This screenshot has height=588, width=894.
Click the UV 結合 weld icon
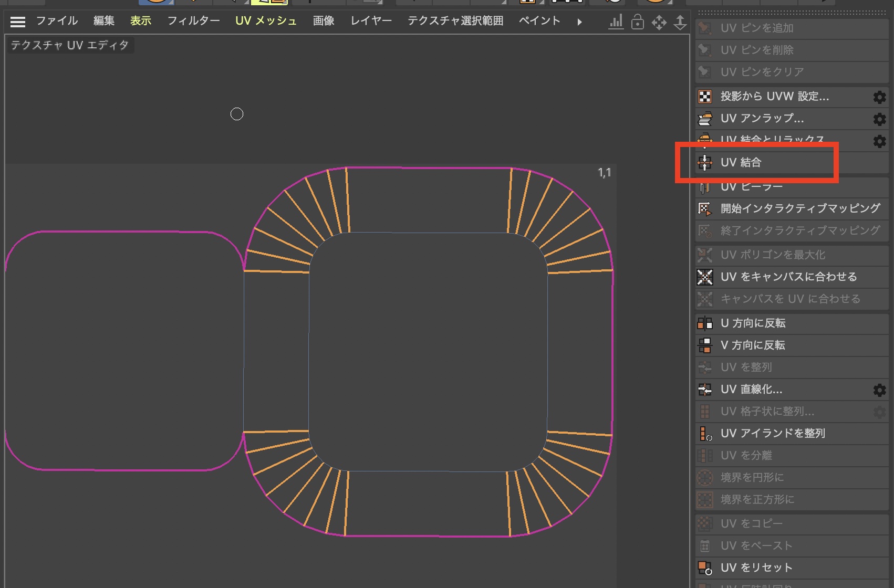click(x=704, y=163)
